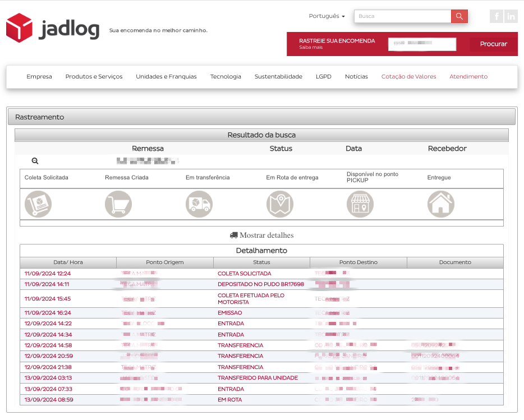Open Jadlog's Facebook page icon
This screenshot has width=524, height=420.
tap(496, 16)
